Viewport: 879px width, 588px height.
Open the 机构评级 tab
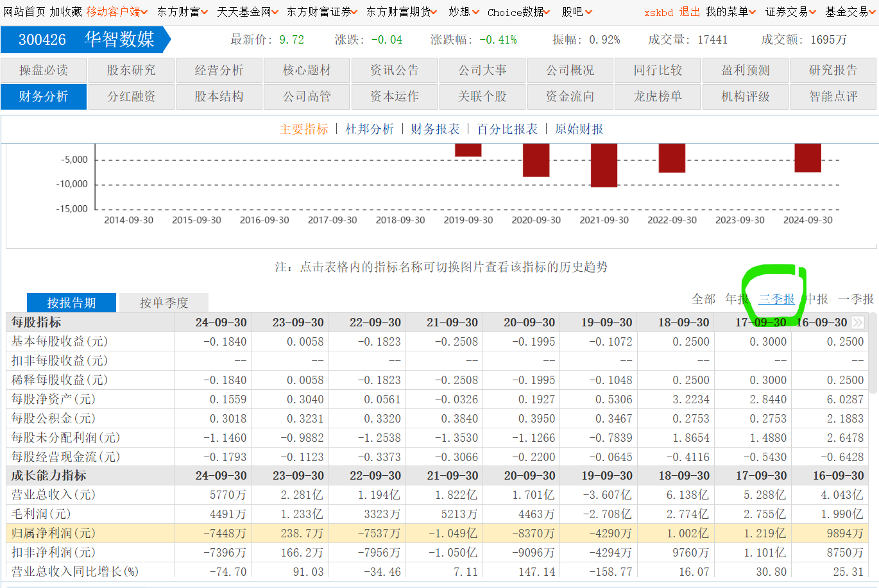pyautogui.click(x=746, y=96)
